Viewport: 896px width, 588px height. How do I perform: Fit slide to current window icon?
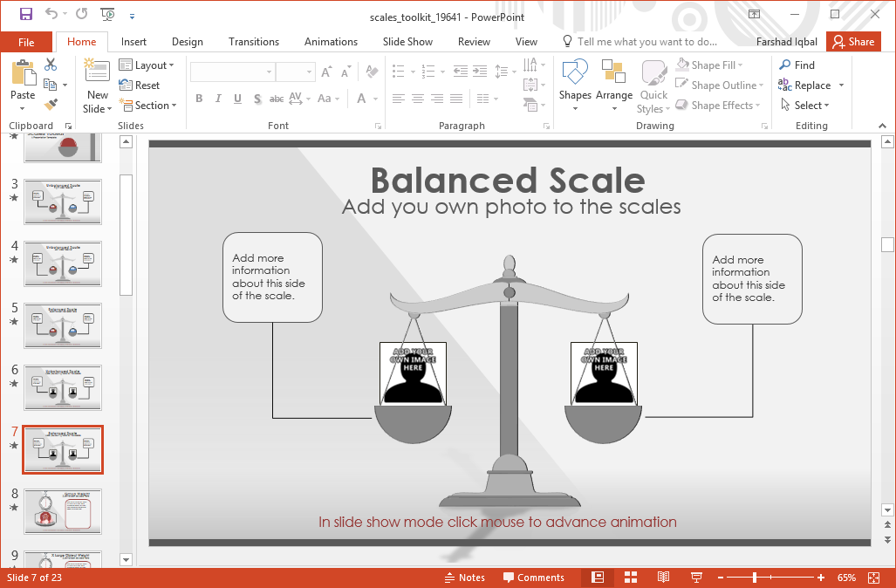pos(874,578)
